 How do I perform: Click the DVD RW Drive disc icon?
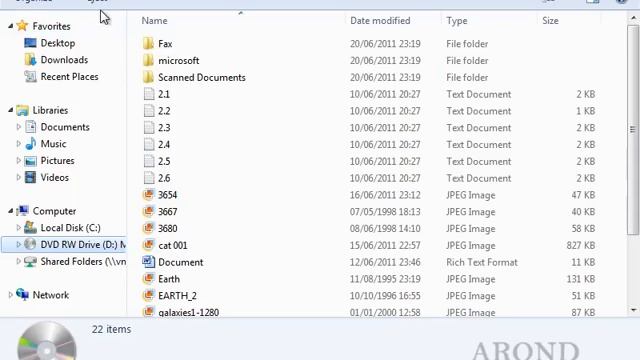coord(30,244)
